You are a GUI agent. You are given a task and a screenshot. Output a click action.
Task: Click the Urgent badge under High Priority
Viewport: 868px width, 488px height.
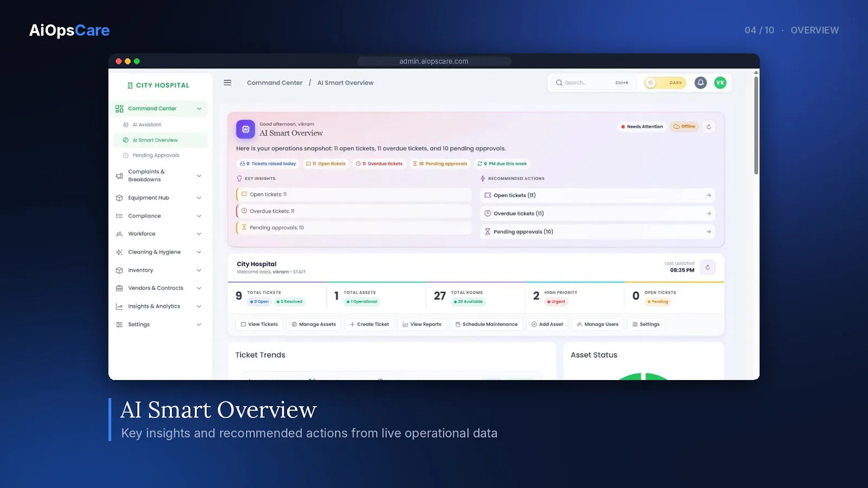(557, 302)
